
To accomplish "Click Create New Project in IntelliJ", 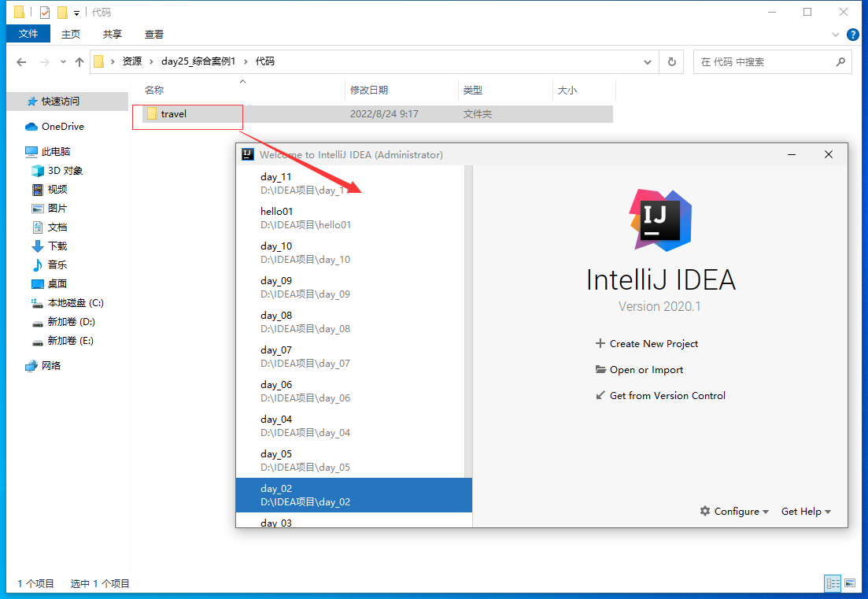I will pos(647,344).
